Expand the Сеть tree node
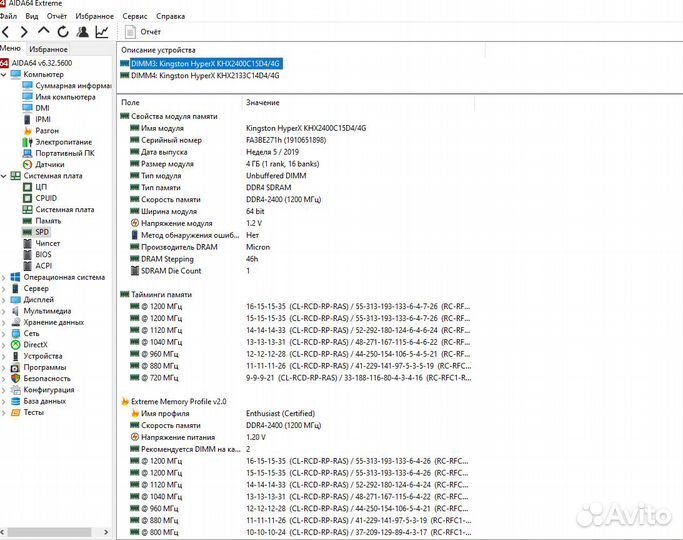 click(3, 334)
